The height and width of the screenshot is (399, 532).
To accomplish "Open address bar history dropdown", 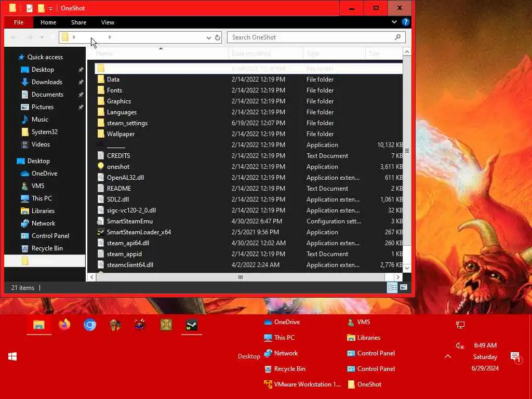I will (208, 37).
